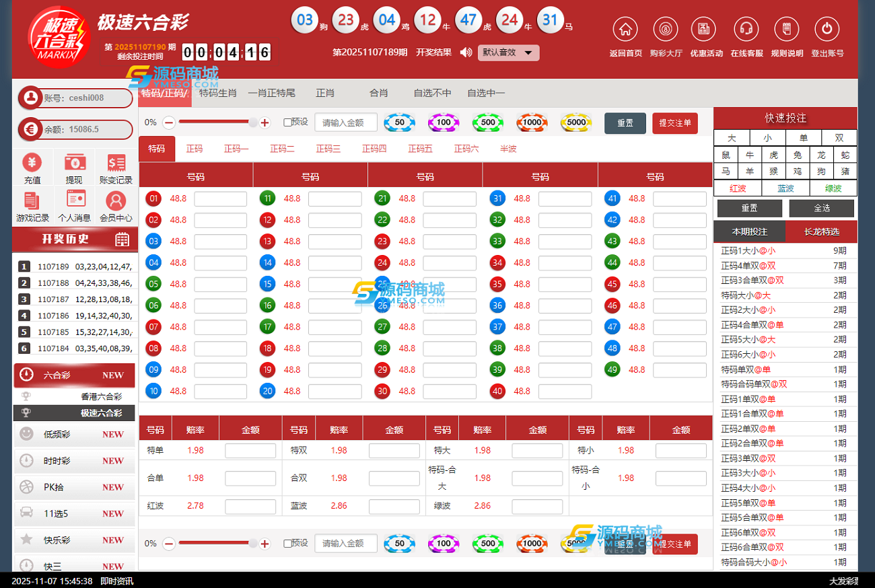875x588 pixels.
Task: Click the 全选 button in quick bet
Action: pyautogui.click(x=821, y=208)
